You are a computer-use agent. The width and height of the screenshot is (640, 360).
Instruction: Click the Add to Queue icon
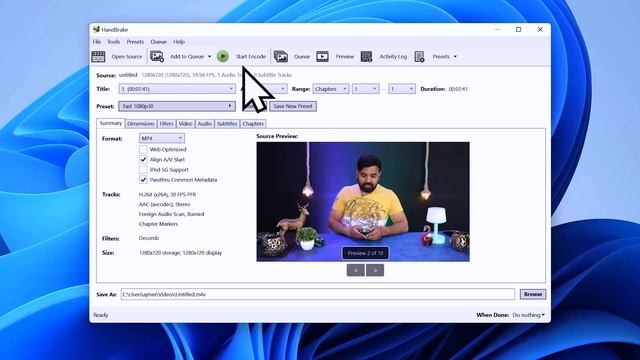tap(157, 56)
